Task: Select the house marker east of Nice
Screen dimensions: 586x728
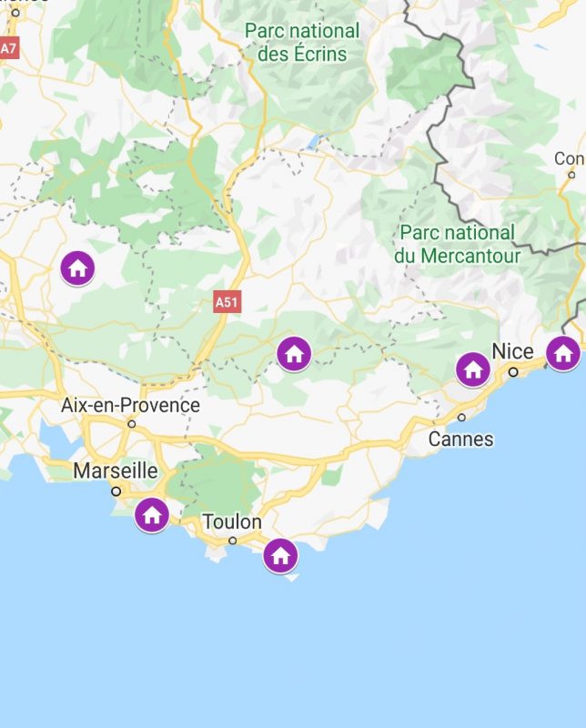Action: click(563, 353)
